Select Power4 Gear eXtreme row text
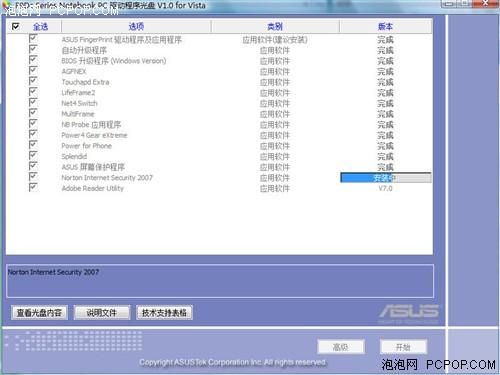Viewport: 500px width, 375px height. click(x=94, y=135)
